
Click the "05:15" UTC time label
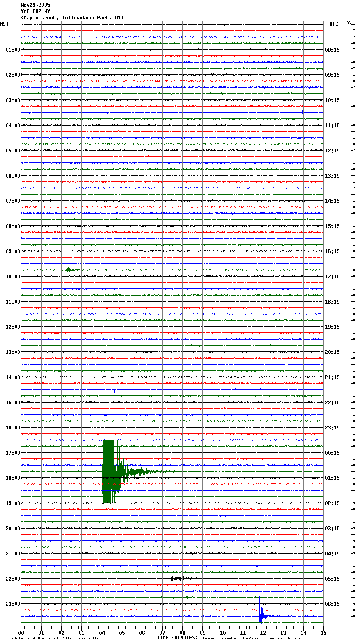pyautogui.click(x=332, y=579)
